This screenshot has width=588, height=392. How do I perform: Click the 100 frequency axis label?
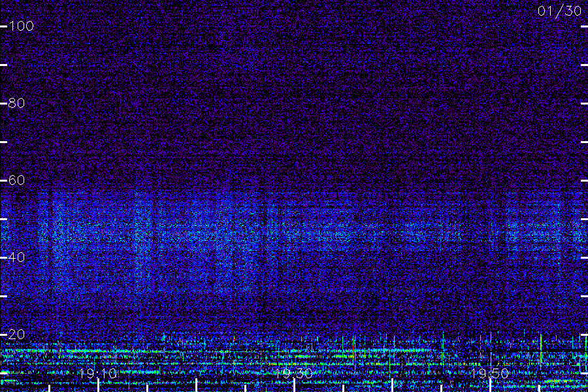pyautogui.click(x=22, y=26)
